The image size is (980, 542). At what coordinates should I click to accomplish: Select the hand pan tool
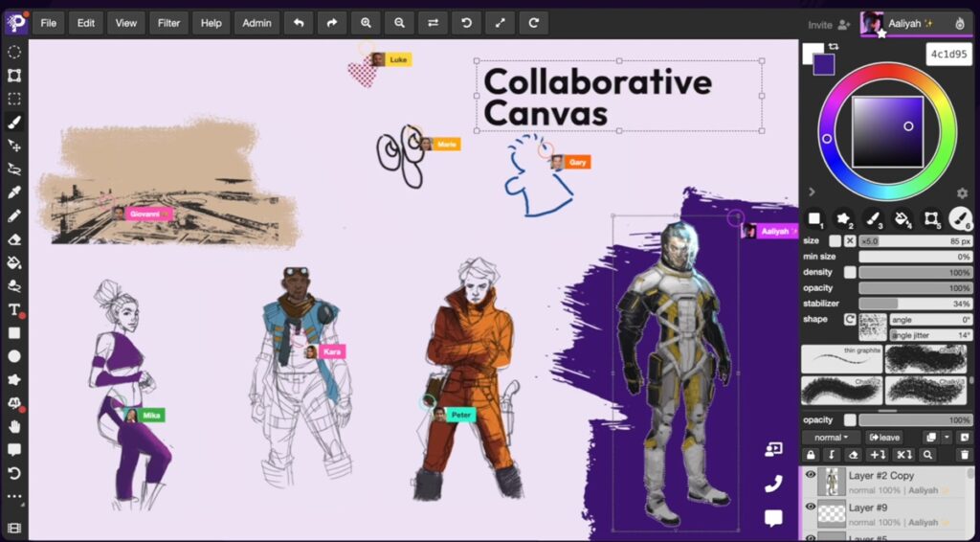(x=13, y=427)
